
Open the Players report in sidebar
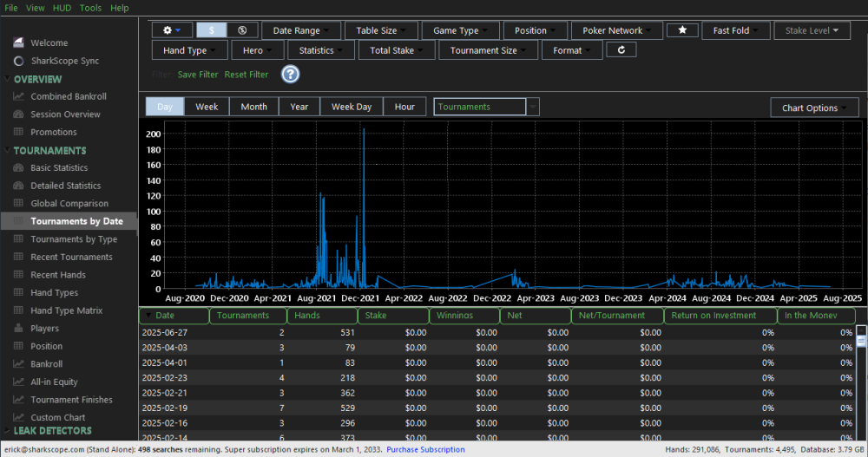44,329
